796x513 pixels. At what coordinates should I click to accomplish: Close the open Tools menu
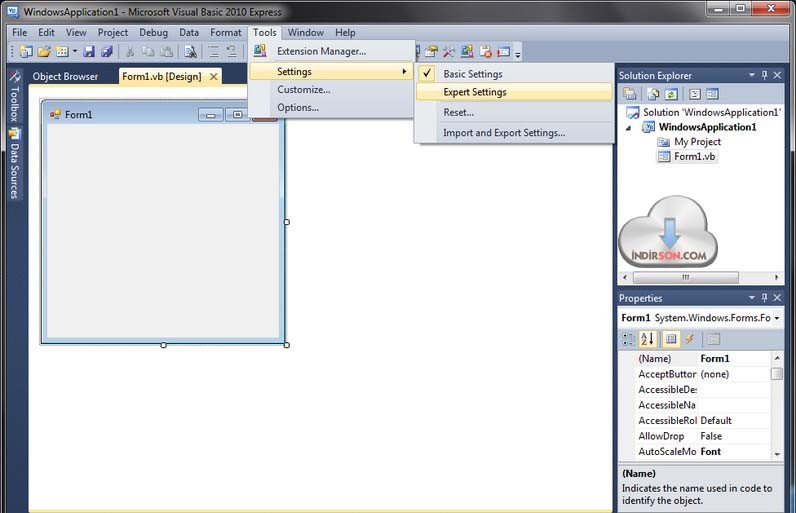click(x=264, y=32)
